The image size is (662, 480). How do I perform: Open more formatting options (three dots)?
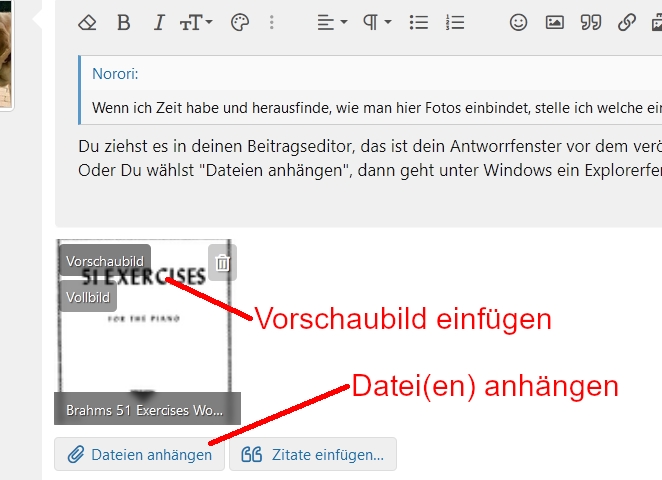pyautogui.click(x=271, y=22)
